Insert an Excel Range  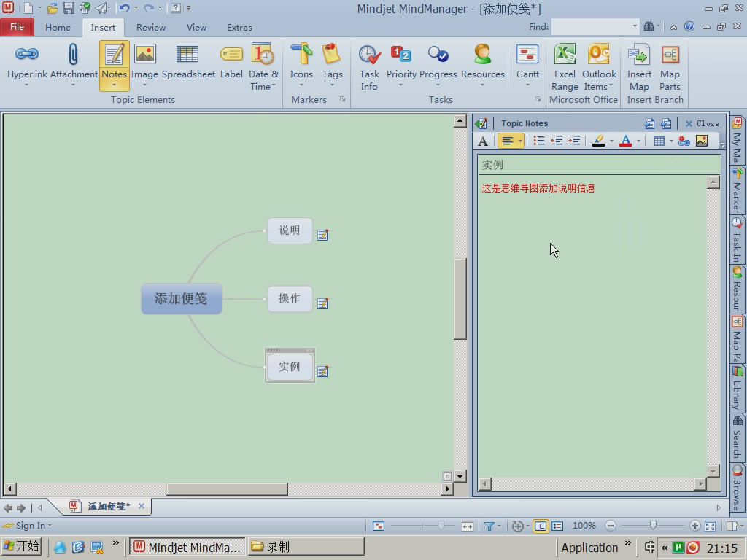[x=565, y=67]
